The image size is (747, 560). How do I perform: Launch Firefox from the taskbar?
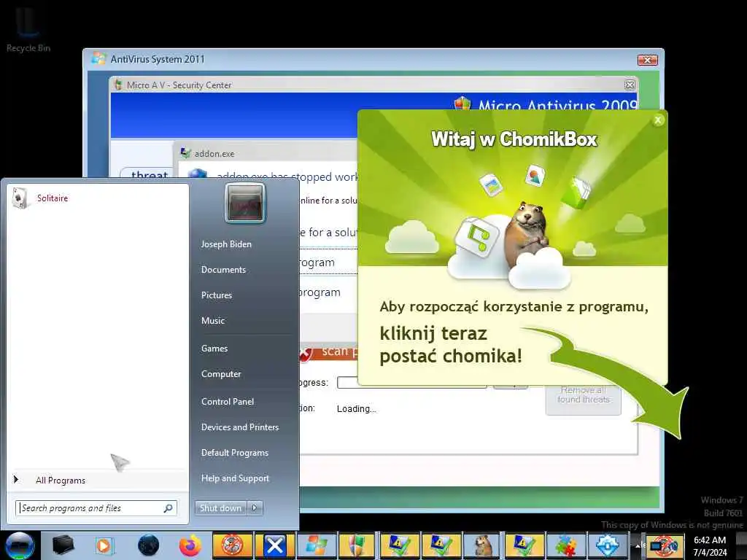tap(190, 545)
